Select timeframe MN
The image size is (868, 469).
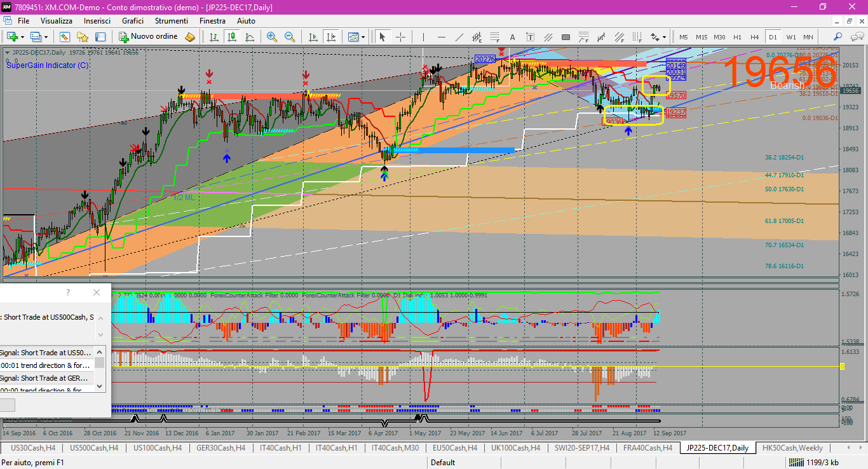(808, 37)
